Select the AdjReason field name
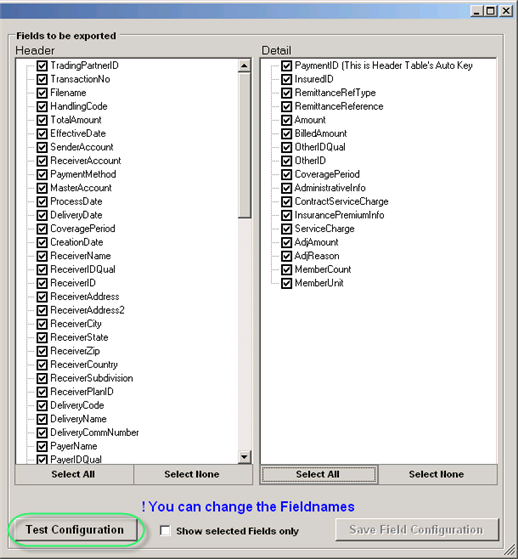Image resolution: width=518 pixels, height=559 pixels. 317,256
